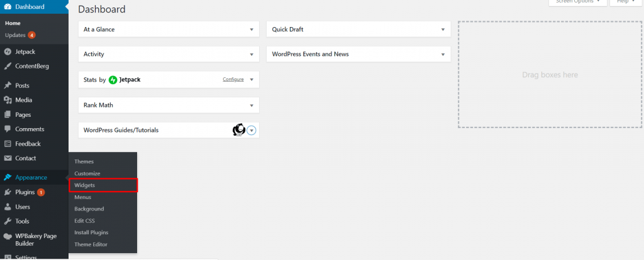Click the ContentBerg brush icon
The height and width of the screenshot is (260, 644).
click(8, 67)
